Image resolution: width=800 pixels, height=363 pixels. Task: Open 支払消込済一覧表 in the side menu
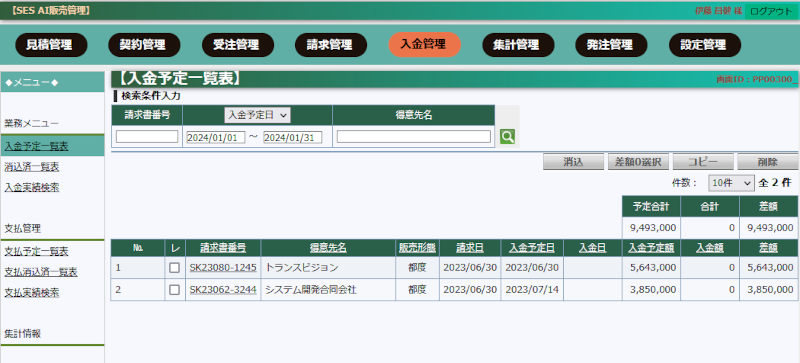(x=41, y=272)
